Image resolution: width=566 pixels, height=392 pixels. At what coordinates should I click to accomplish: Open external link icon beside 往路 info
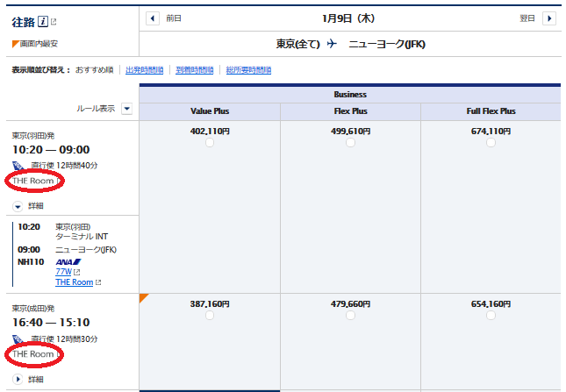point(54,22)
